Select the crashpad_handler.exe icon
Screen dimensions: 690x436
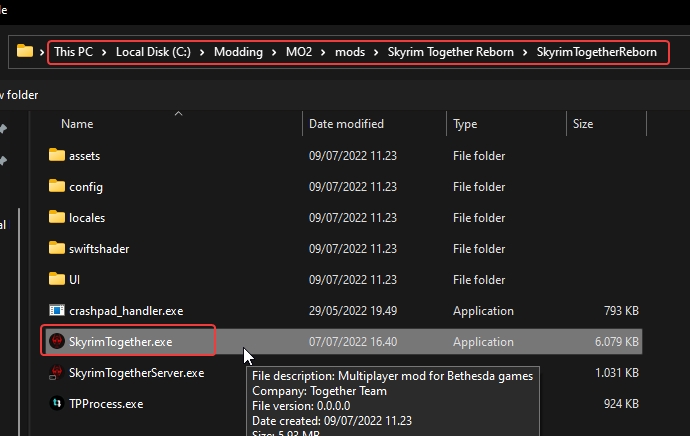point(57,311)
